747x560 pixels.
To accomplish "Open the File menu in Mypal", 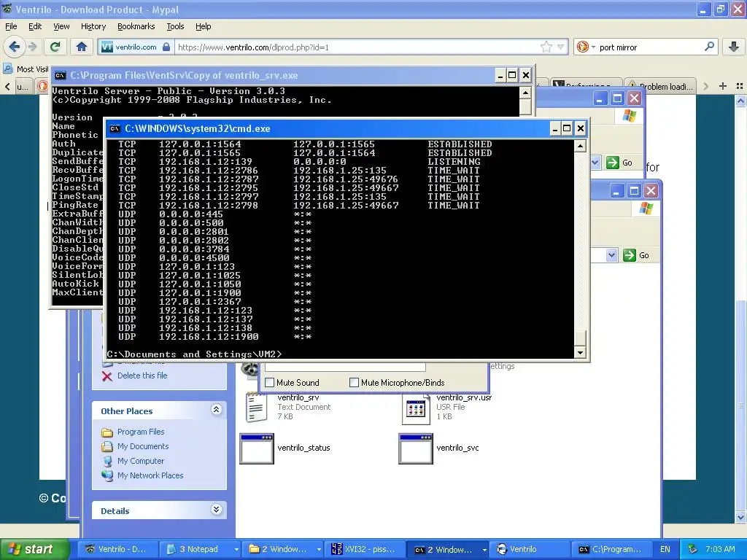I will tap(11, 26).
